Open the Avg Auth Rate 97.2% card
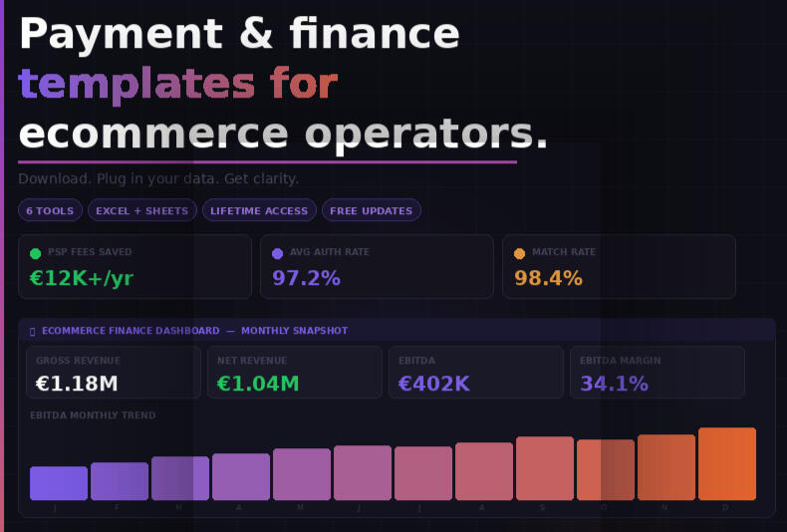The width and height of the screenshot is (787, 532). tap(377, 266)
